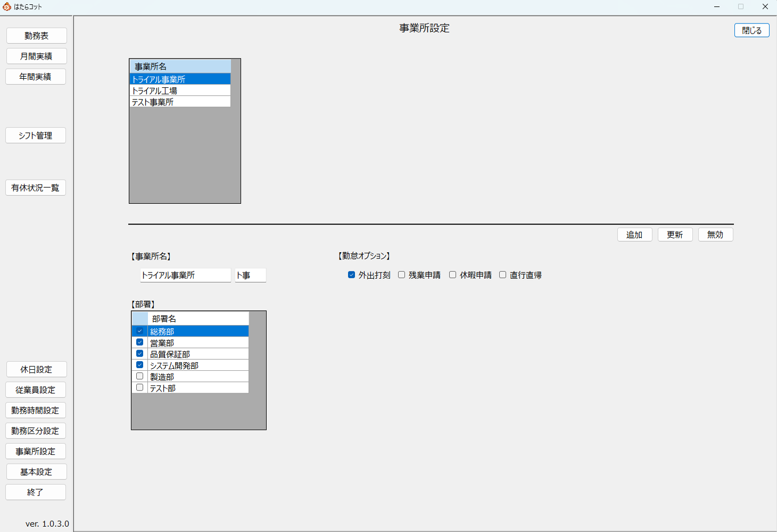The height and width of the screenshot is (532, 777).
Task: Uncheck the 営業部 department checkbox
Action: [140, 342]
